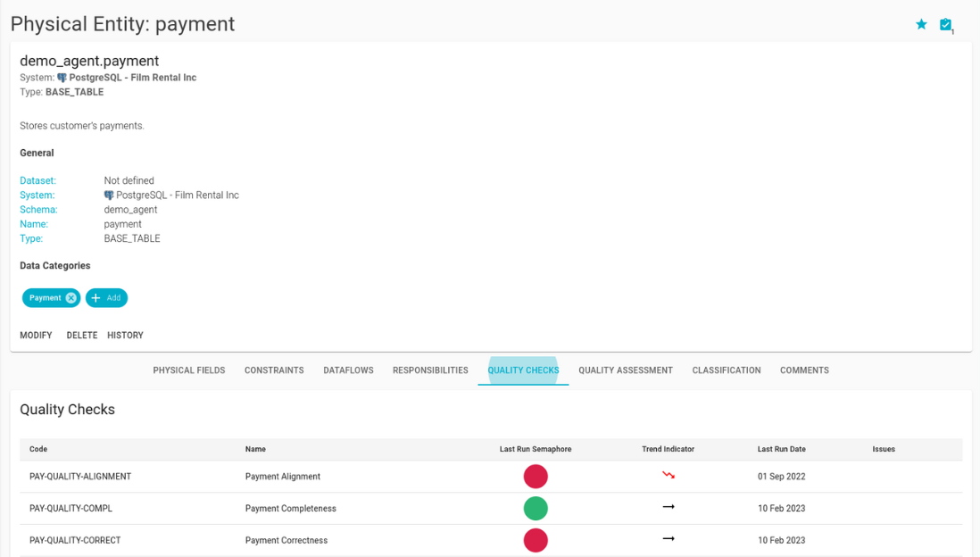Remove the Payment data category chip

coord(71,298)
